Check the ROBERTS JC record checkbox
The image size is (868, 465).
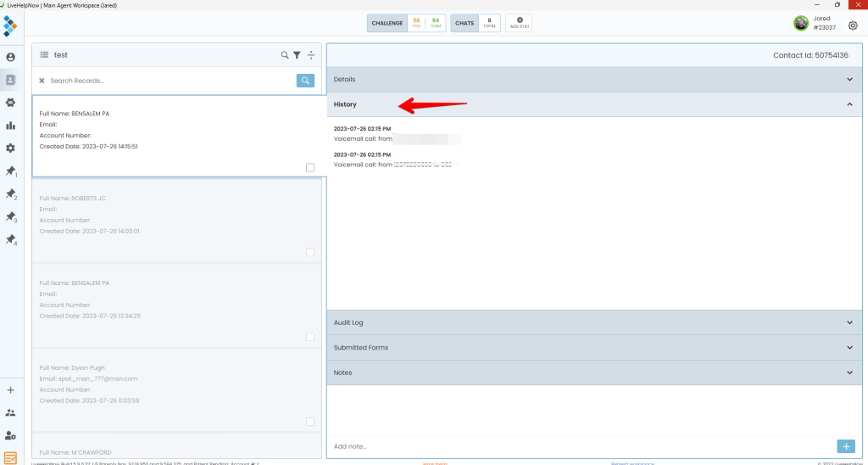tap(310, 252)
